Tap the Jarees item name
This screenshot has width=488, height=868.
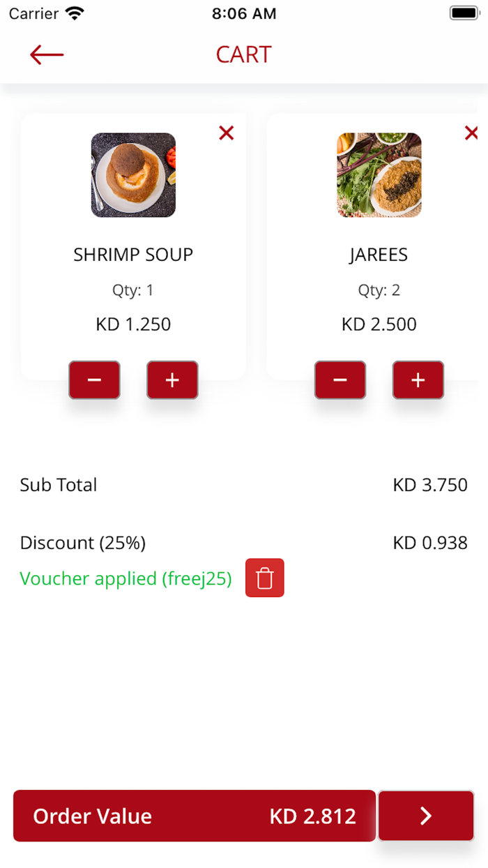click(x=379, y=255)
